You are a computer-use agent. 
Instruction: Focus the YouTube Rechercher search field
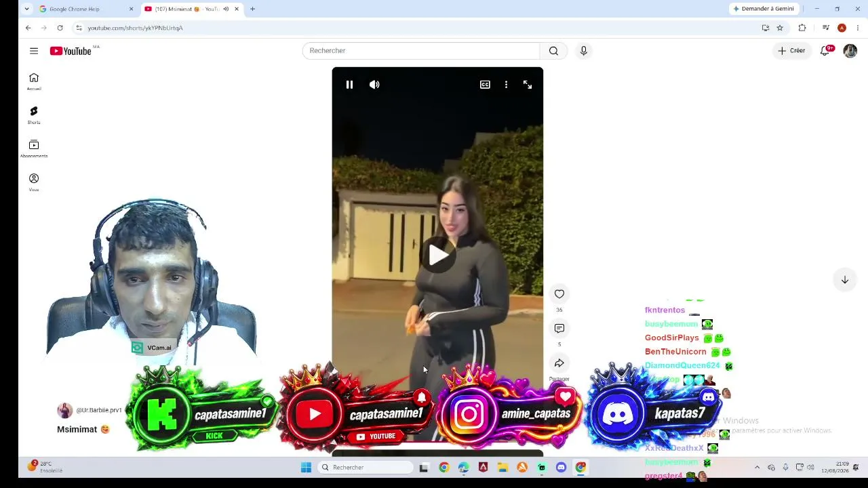tap(421, 51)
